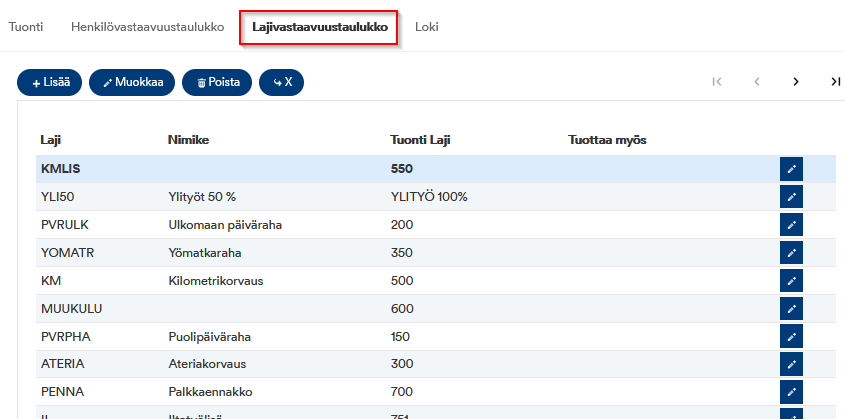Screen dimensions: 845x419
Task: Click the Tuonti Laji column header
Action: pyautogui.click(x=420, y=140)
